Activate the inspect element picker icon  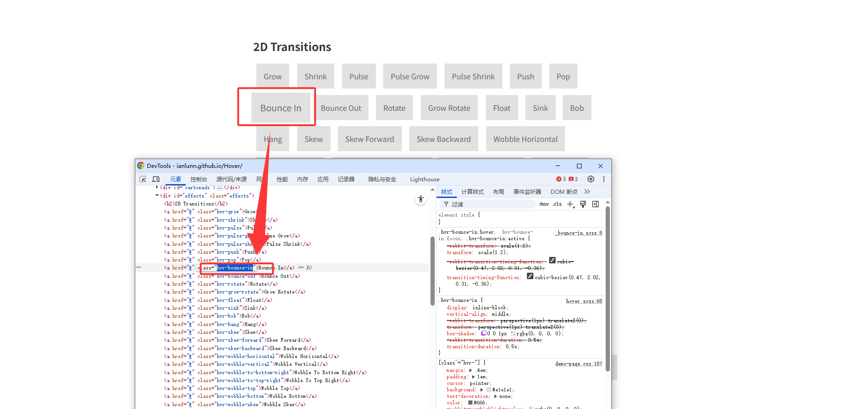pyautogui.click(x=143, y=179)
